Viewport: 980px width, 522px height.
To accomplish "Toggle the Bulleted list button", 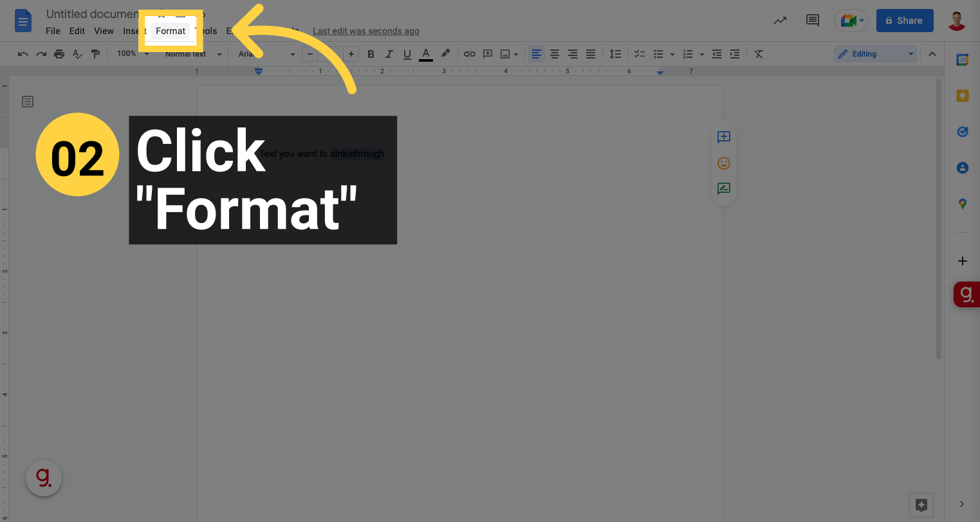I will coord(658,54).
